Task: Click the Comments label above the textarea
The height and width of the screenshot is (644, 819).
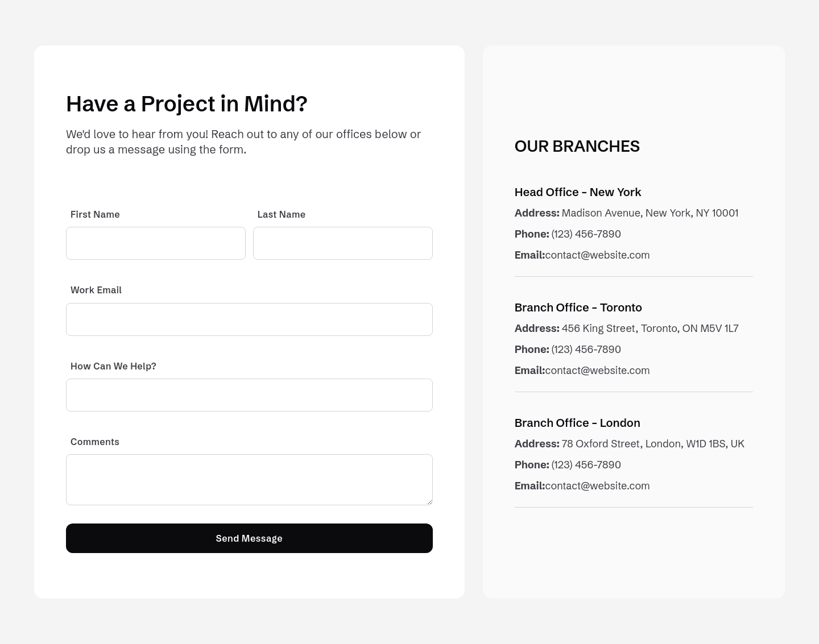Action: pos(95,442)
